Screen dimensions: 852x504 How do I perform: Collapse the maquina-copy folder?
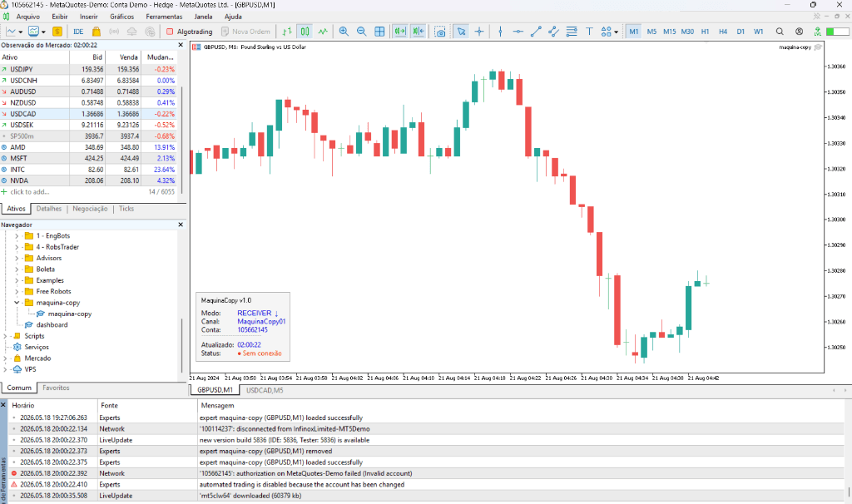[x=17, y=303]
